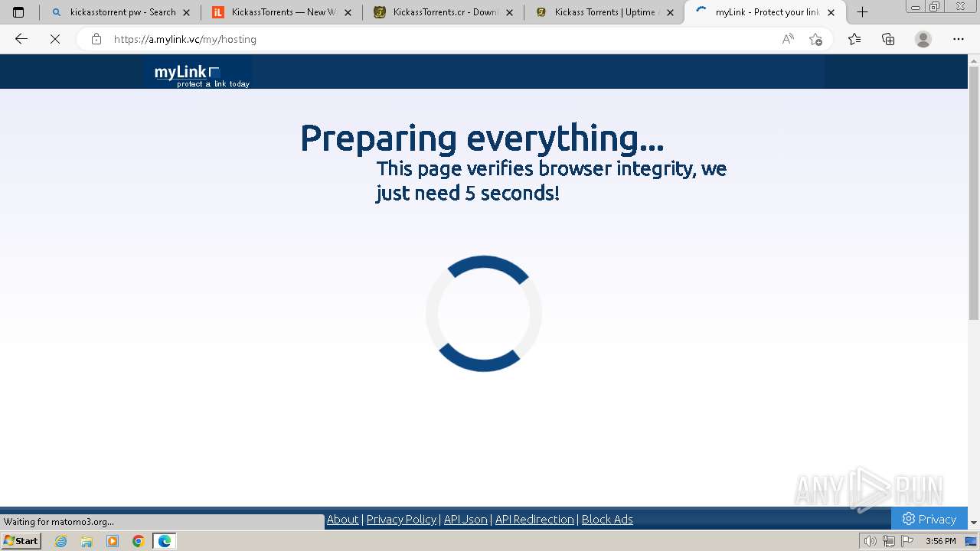Open the Windows Start menu

[21, 541]
